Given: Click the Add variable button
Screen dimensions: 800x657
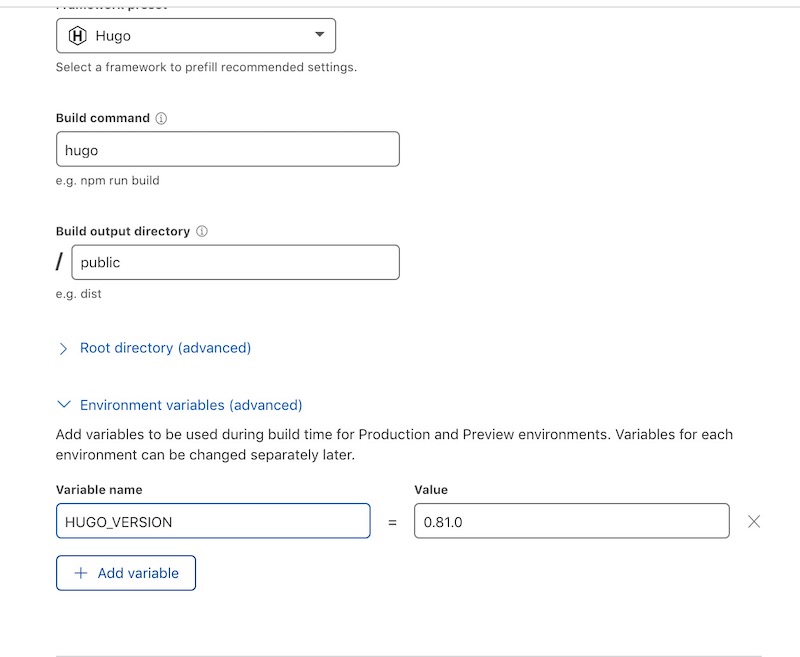Looking at the screenshot, I should pos(126,573).
